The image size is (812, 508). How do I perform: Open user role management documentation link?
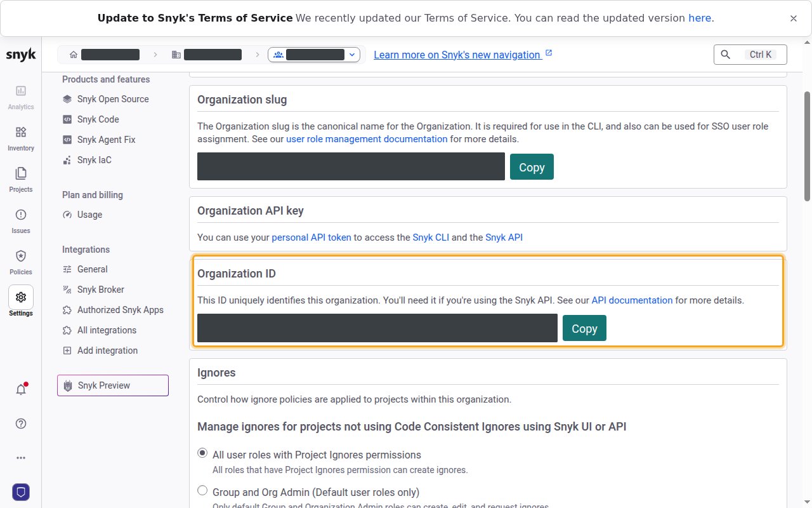click(x=367, y=139)
